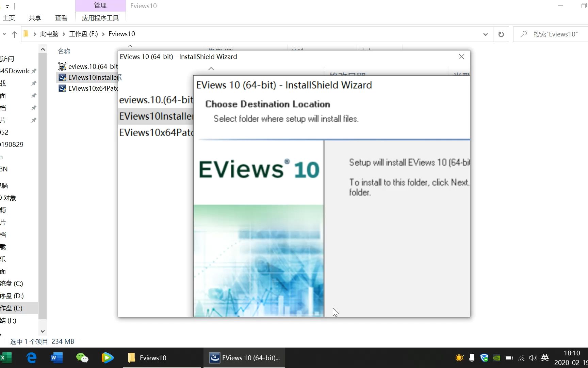The image size is (588, 368).
Task: Switch to EViews 10 (64-bit) installer taskbar button
Action: pyautogui.click(x=244, y=358)
